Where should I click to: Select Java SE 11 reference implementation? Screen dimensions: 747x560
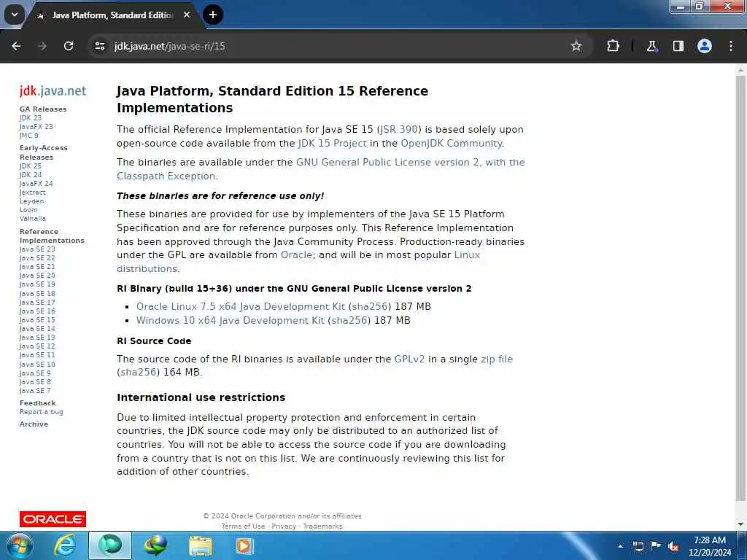[37, 355]
